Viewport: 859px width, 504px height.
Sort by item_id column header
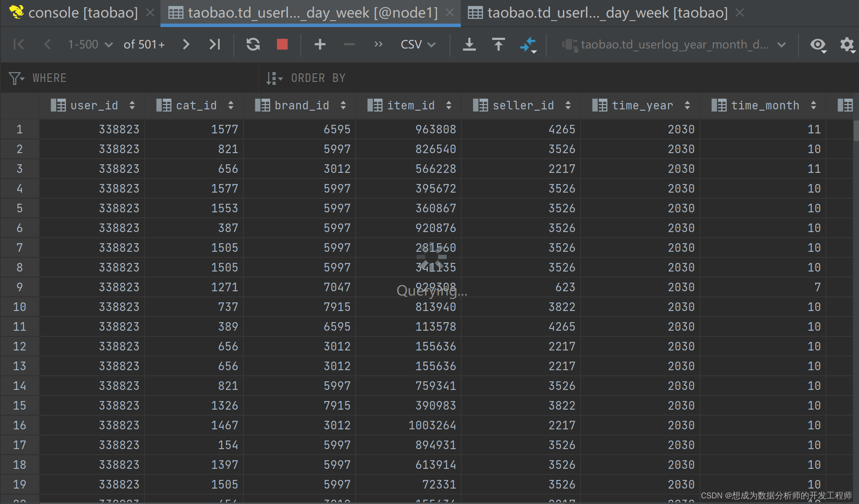pyautogui.click(x=409, y=106)
